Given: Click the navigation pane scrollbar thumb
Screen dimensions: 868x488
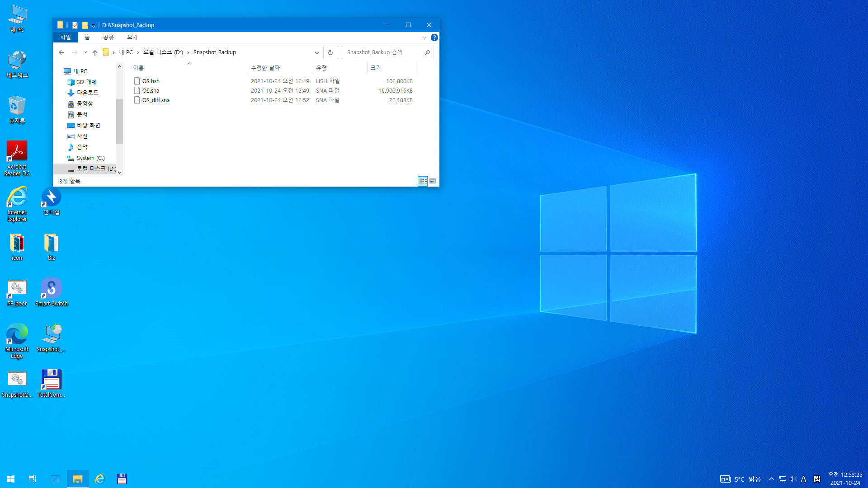Looking at the screenshot, I should 119,121.
